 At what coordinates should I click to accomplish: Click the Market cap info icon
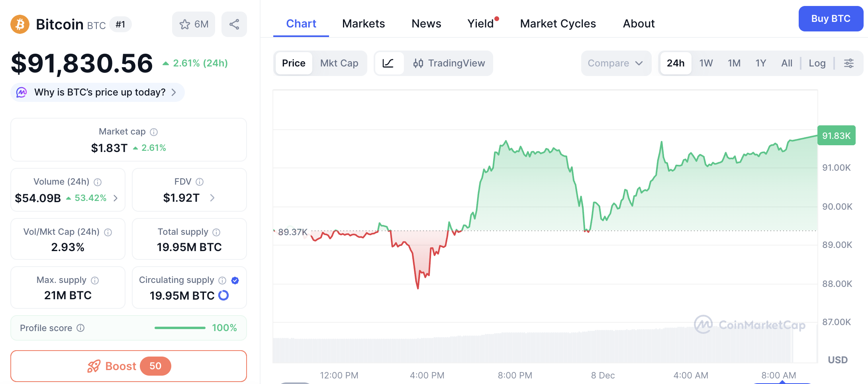tap(154, 132)
